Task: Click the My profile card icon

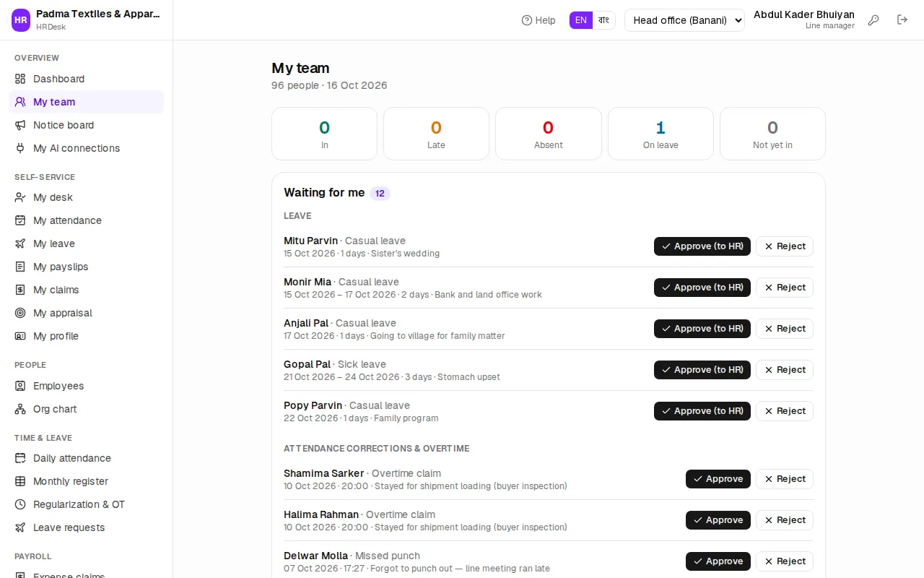Action: coord(20,336)
